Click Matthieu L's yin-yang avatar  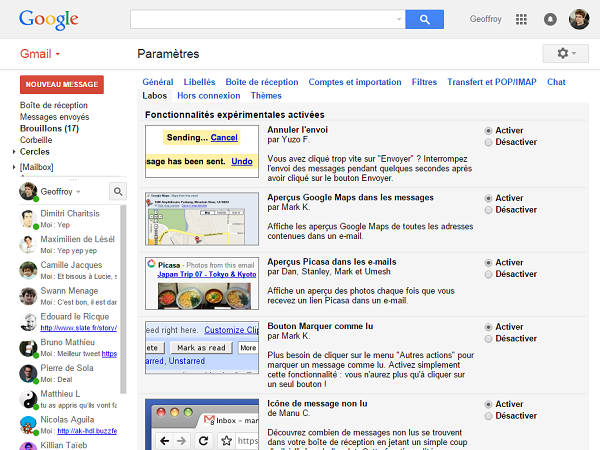click(x=28, y=399)
